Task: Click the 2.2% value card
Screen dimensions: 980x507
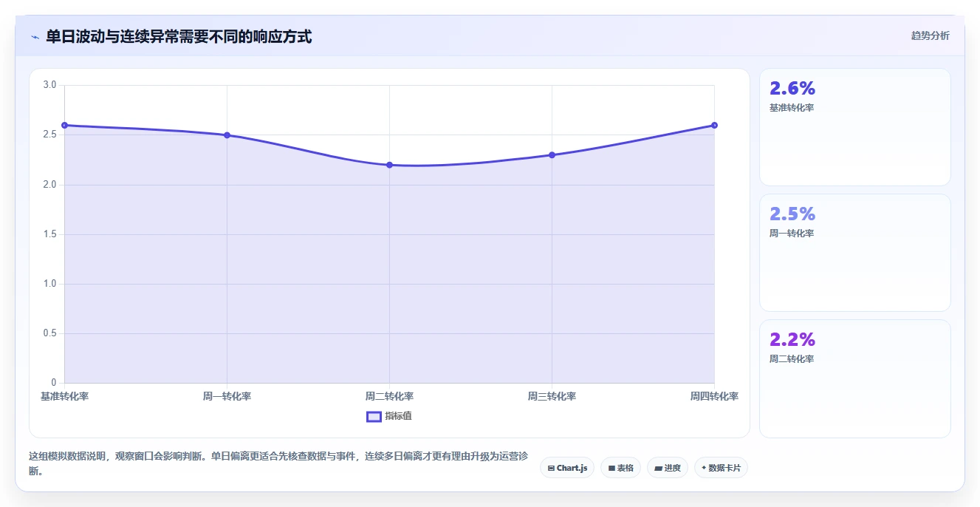Action: point(854,378)
